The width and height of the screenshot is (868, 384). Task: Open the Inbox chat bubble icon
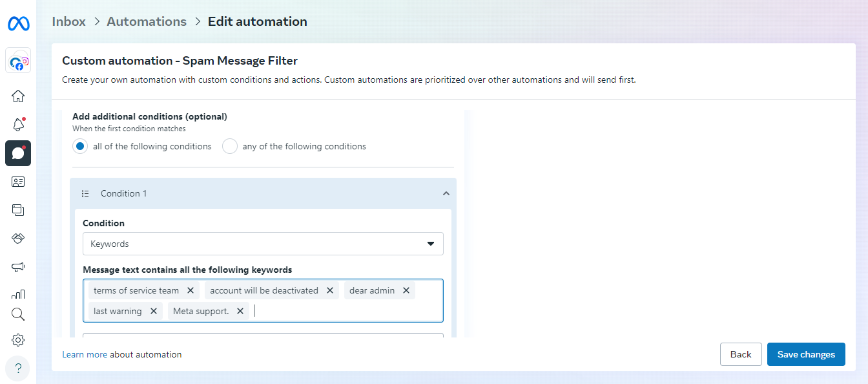coord(18,153)
